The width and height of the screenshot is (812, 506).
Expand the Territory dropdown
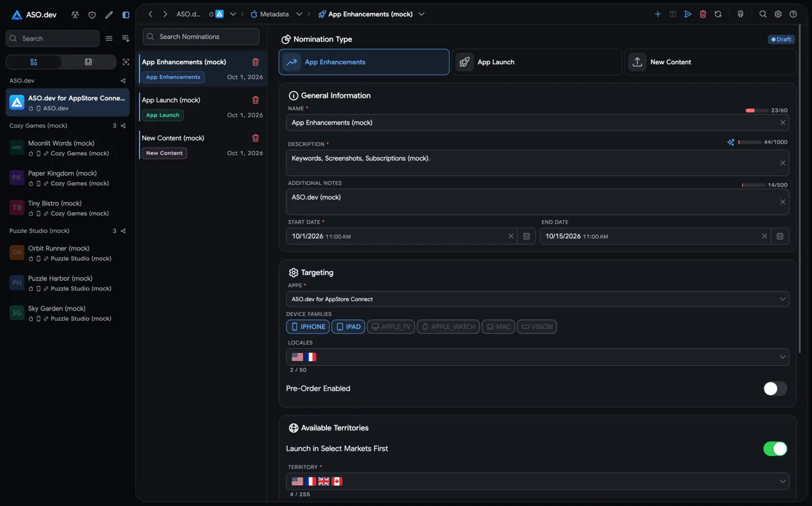783,481
